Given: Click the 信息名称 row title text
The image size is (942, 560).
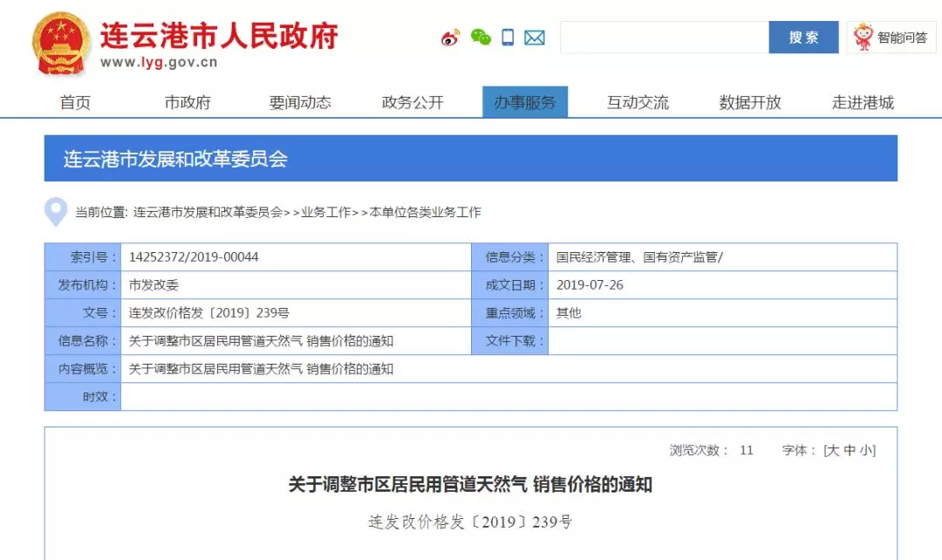Looking at the screenshot, I should (261, 341).
